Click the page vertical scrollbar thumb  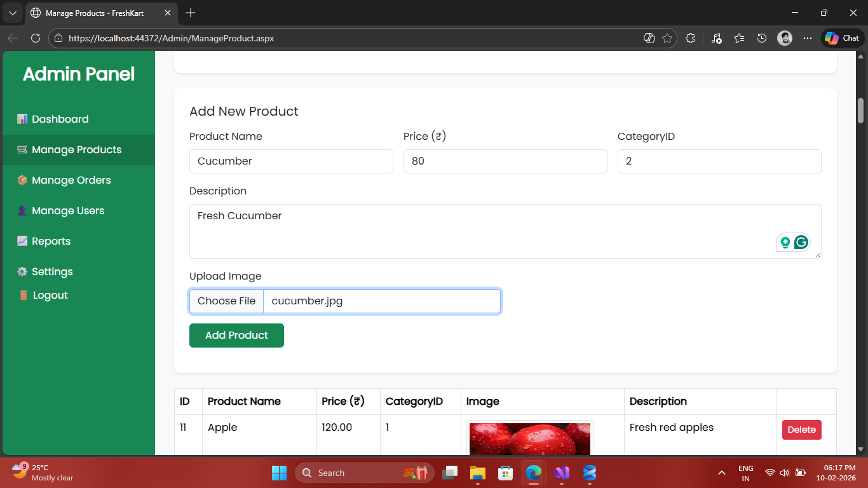[861, 111]
